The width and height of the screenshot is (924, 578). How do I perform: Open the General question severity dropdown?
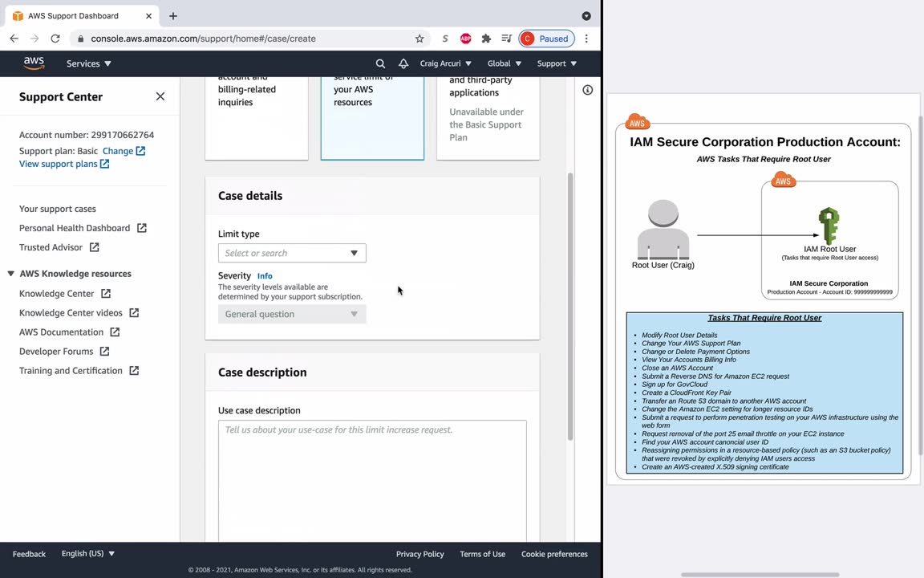tap(292, 315)
